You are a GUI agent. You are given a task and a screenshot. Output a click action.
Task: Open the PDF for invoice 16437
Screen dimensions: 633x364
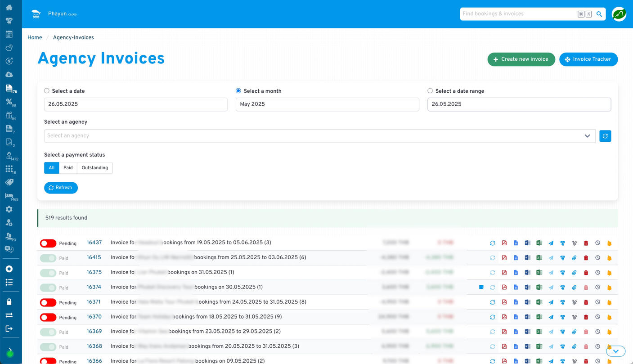504,243
